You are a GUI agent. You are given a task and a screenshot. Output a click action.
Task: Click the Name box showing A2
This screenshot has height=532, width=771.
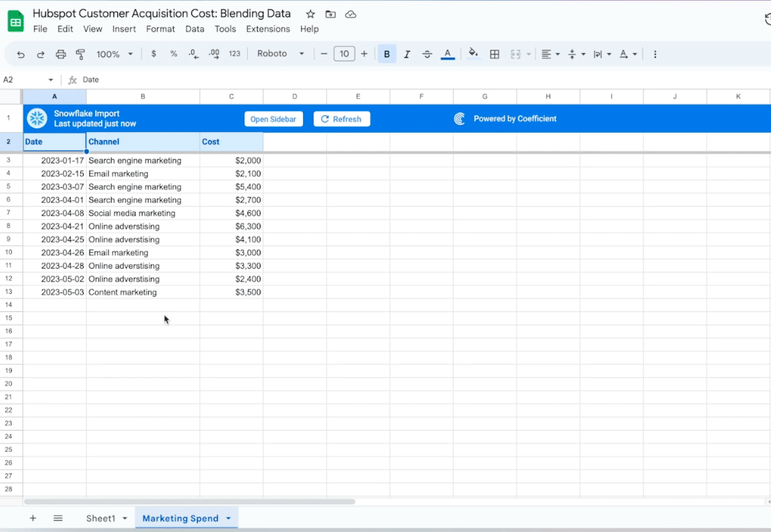coord(24,80)
